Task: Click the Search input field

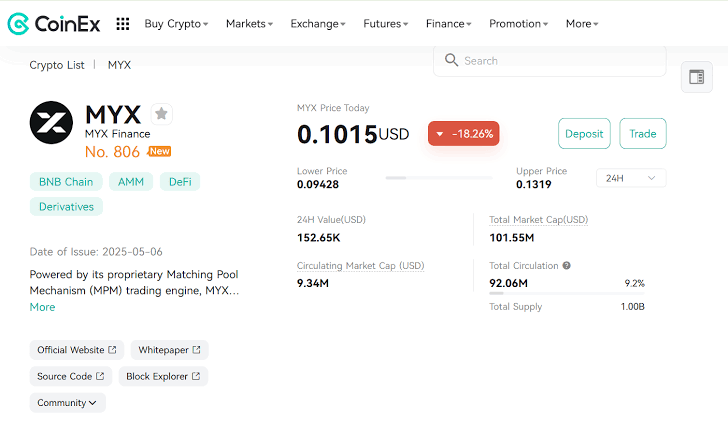Action: pyautogui.click(x=560, y=61)
